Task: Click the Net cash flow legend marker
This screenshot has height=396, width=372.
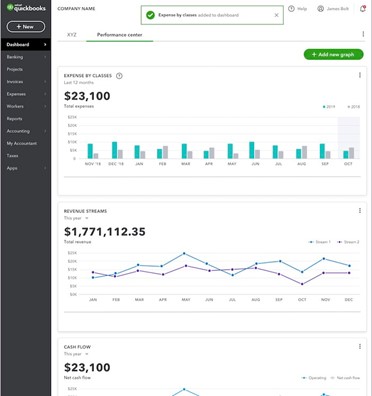Action: click(332, 378)
